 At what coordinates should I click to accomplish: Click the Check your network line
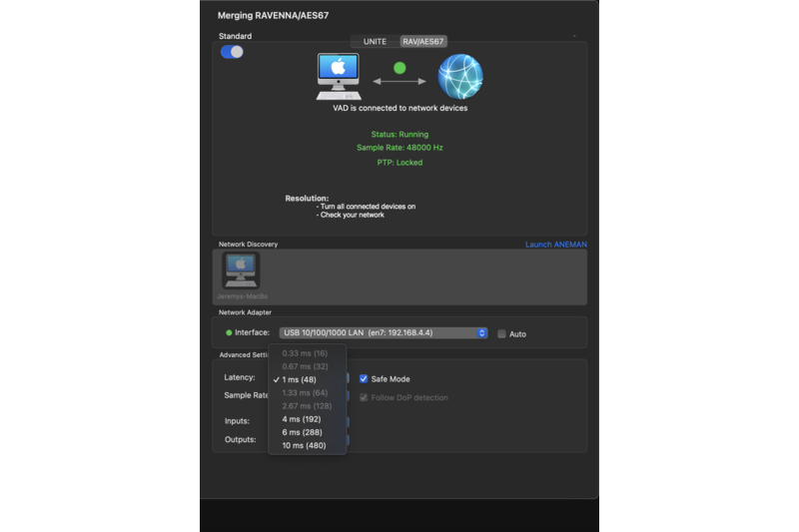(x=351, y=215)
